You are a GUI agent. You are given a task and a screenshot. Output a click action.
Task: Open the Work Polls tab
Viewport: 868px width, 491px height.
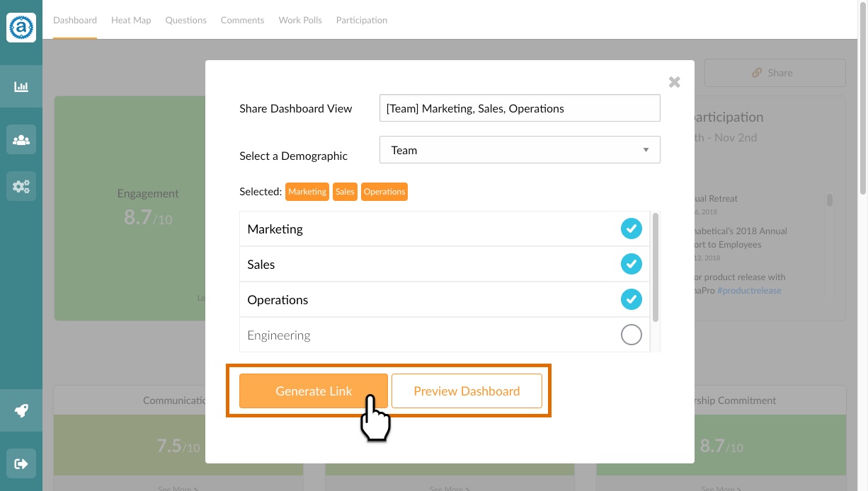point(300,20)
